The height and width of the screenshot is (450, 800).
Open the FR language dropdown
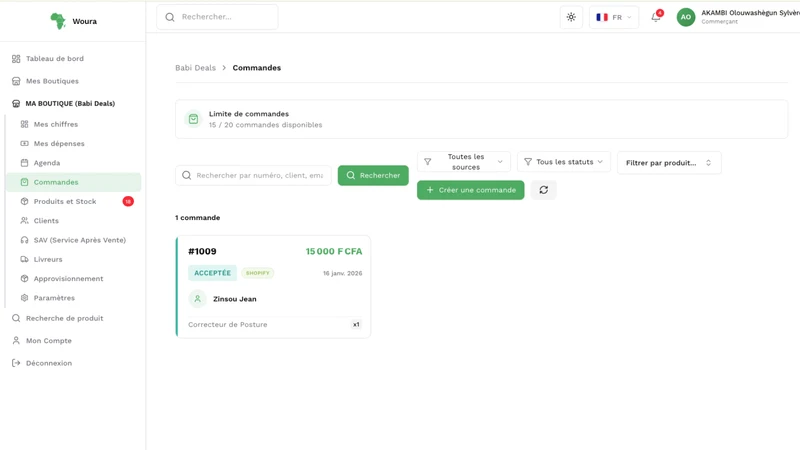[x=614, y=17]
